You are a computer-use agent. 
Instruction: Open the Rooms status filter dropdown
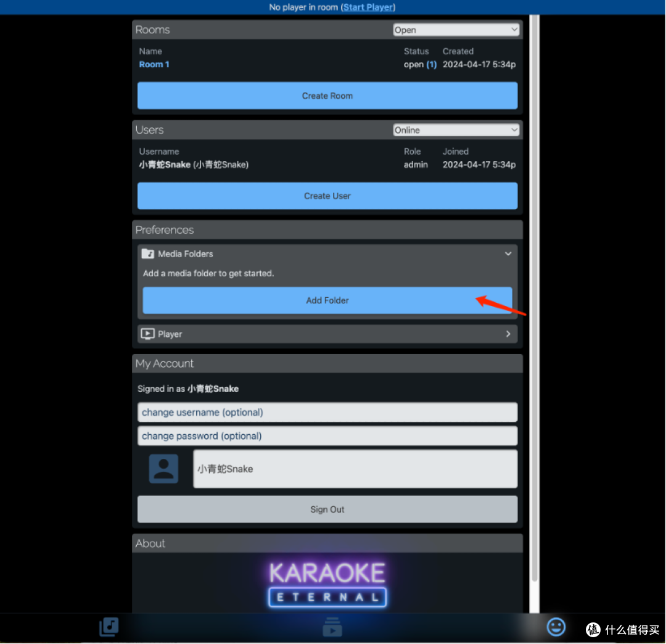click(x=456, y=30)
